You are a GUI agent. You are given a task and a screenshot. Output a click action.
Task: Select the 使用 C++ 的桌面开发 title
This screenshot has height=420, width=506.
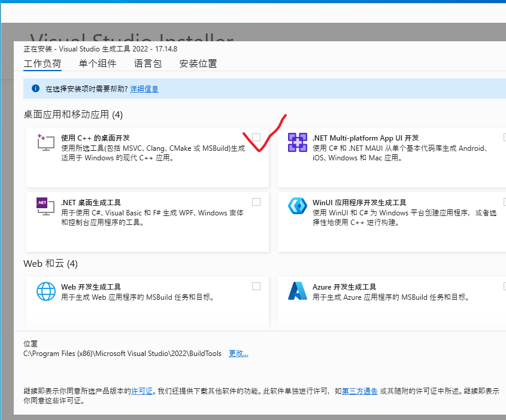[x=96, y=138]
